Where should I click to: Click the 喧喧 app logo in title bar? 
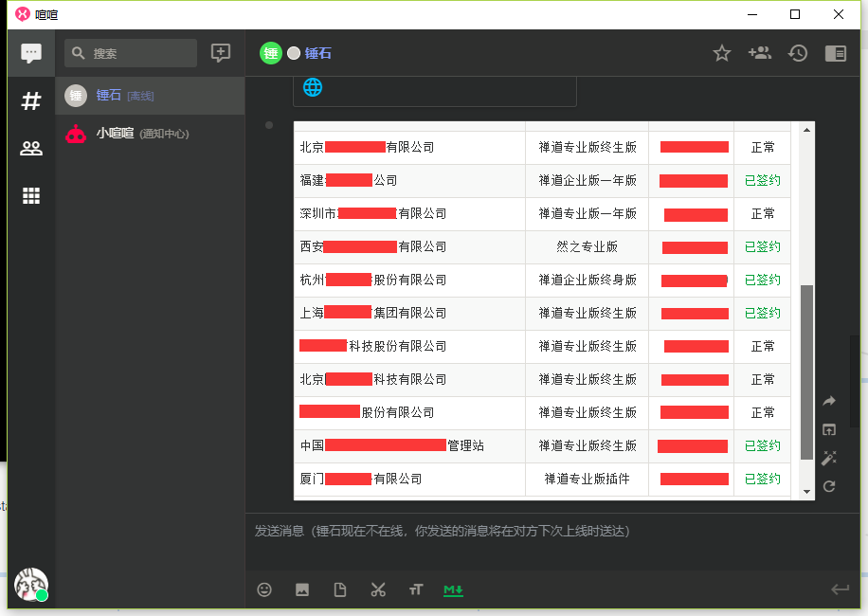23,14
